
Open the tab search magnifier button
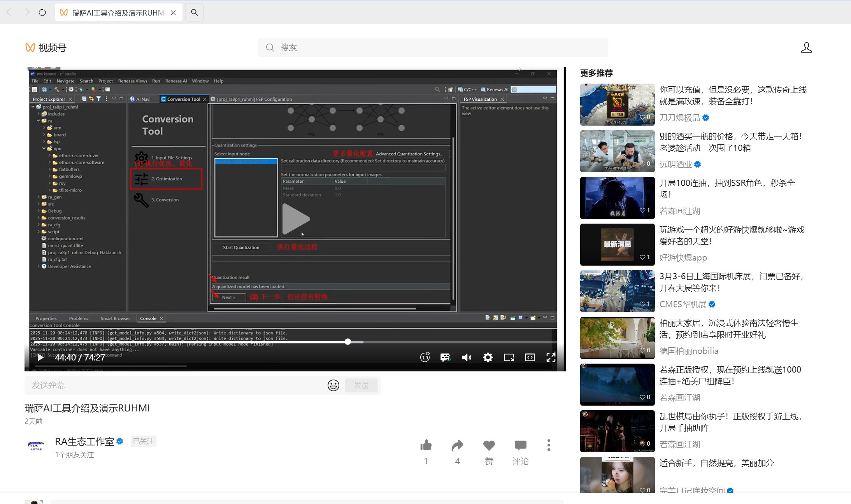(x=194, y=12)
